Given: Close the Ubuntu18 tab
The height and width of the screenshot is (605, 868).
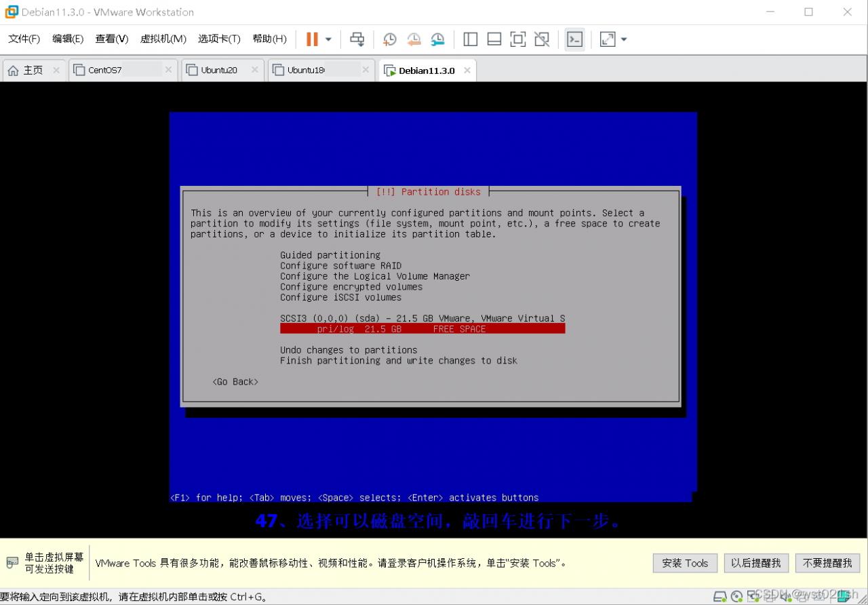Looking at the screenshot, I should (x=366, y=70).
